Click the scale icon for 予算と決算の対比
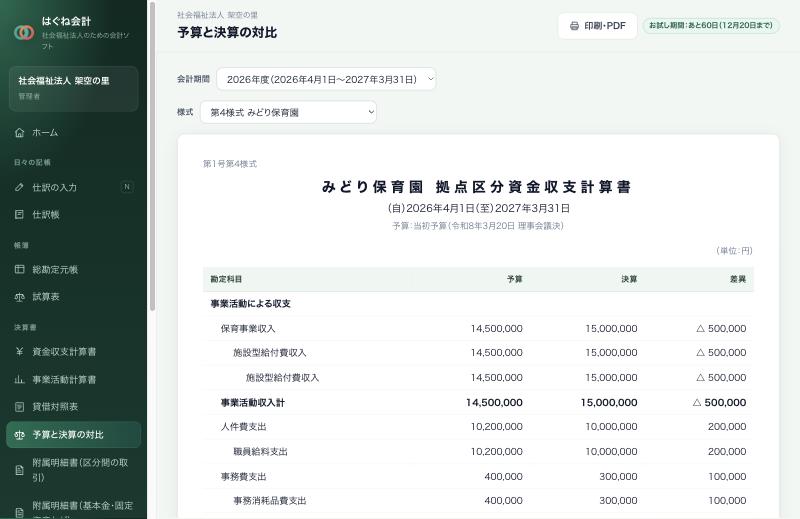Screen dimensions: 800x519 coord(19,435)
